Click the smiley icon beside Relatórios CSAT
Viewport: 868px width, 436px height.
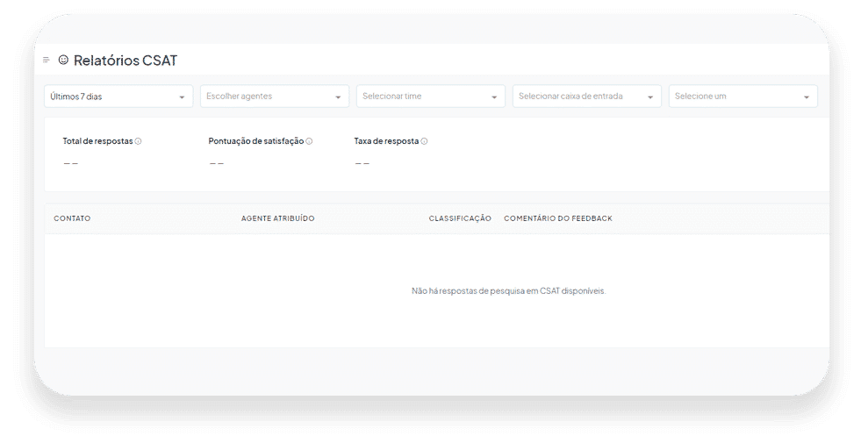(64, 60)
